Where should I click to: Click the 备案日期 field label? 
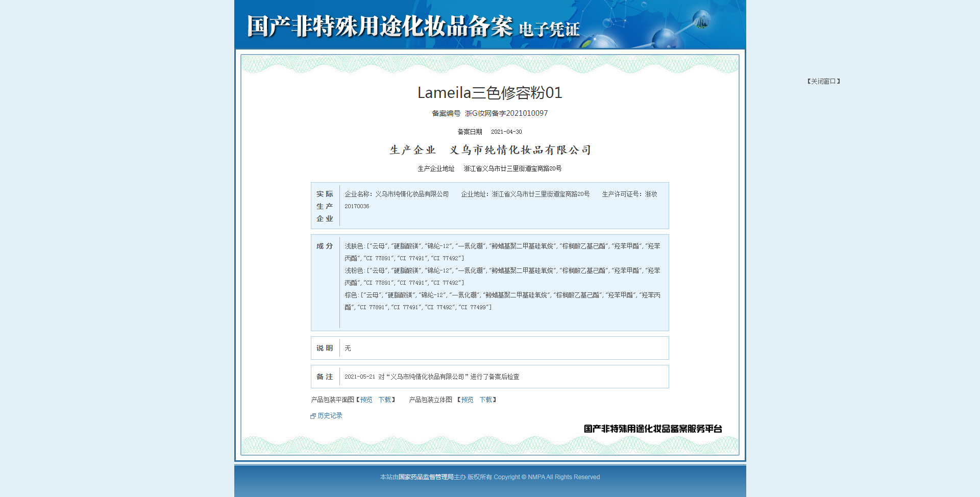(x=470, y=132)
